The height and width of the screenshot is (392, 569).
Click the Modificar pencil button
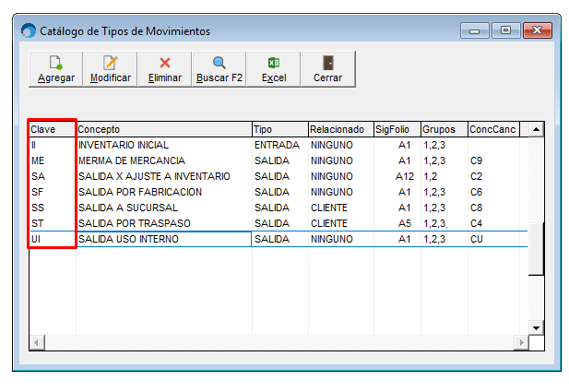[111, 69]
